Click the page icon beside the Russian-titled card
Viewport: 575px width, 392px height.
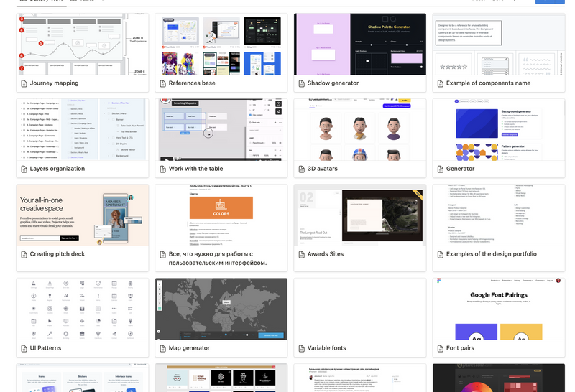163,254
